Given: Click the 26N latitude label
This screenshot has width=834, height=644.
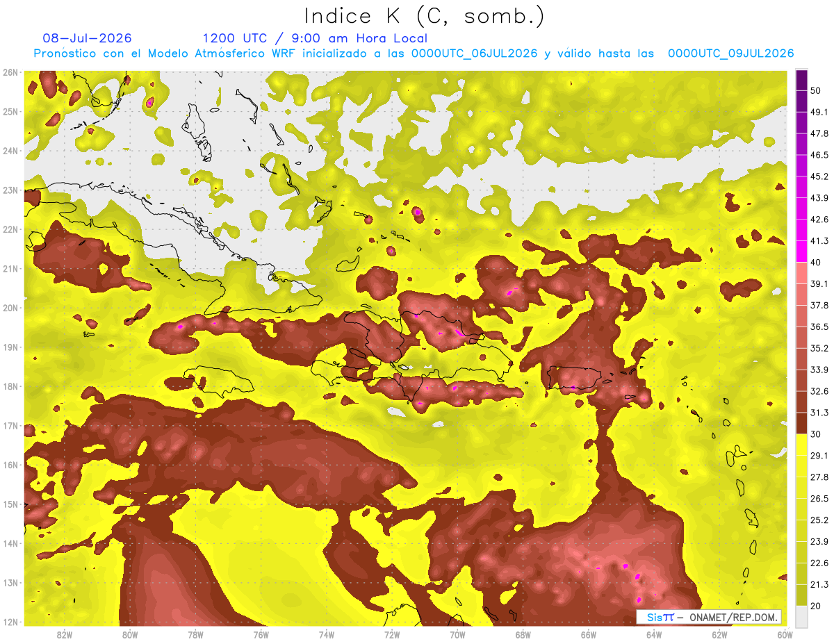Looking at the screenshot, I should (10, 72).
